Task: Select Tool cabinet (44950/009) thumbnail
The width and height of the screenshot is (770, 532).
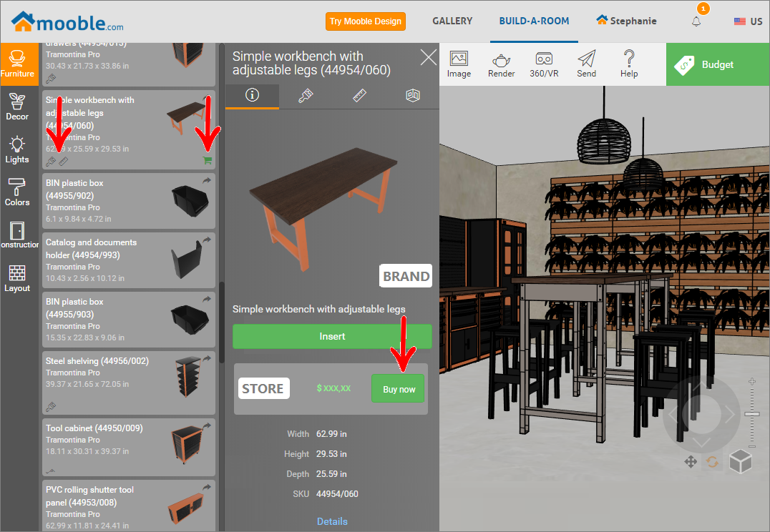Action: click(187, 445)
